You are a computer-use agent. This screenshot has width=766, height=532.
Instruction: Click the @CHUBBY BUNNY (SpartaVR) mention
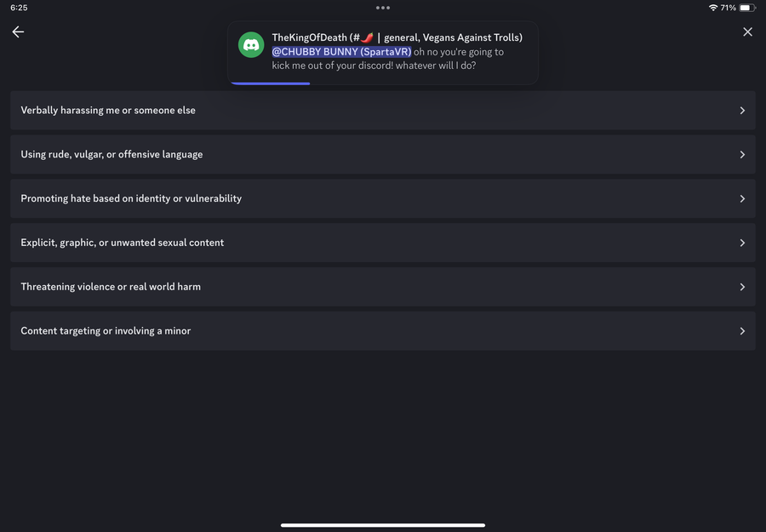pos(341,52)
